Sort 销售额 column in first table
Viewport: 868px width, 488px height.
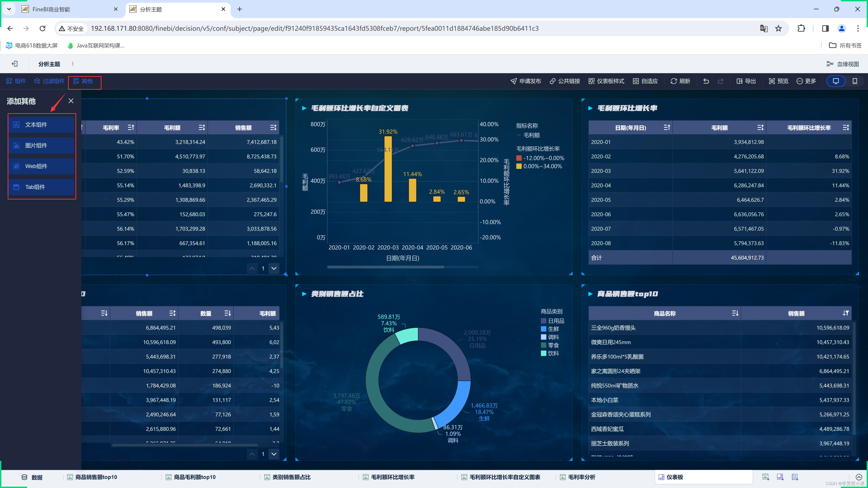click(x=273, y=128)
